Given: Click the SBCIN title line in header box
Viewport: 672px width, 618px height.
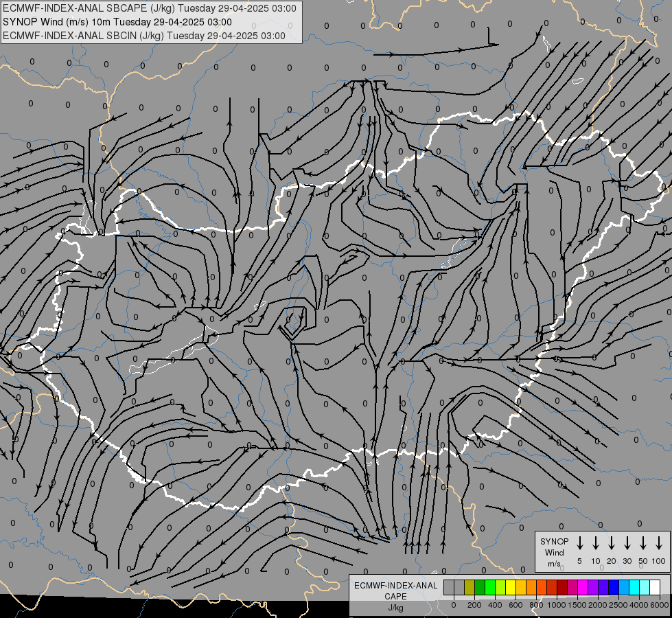Looking at the screenshot, I should [144, 36].
